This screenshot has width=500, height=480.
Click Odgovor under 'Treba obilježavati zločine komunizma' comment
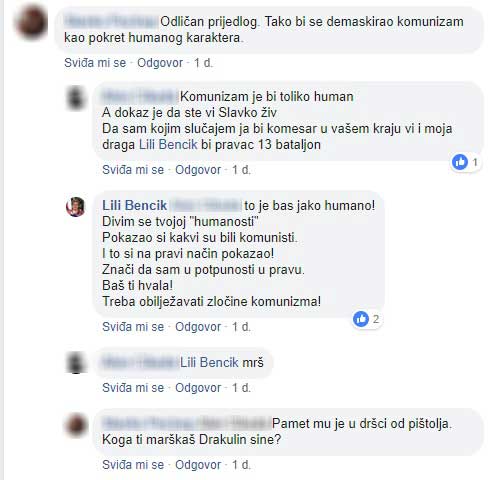click(198, 327)
